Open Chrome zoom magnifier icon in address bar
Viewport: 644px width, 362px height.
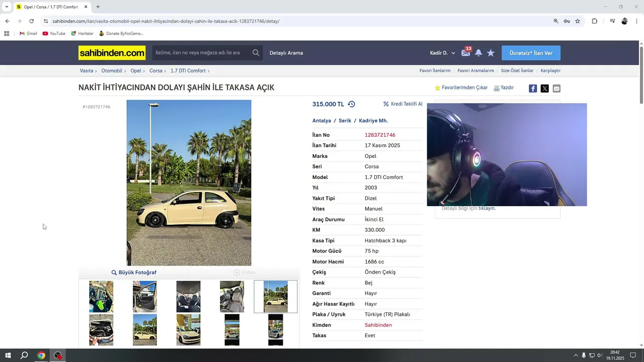coord(556,21)
